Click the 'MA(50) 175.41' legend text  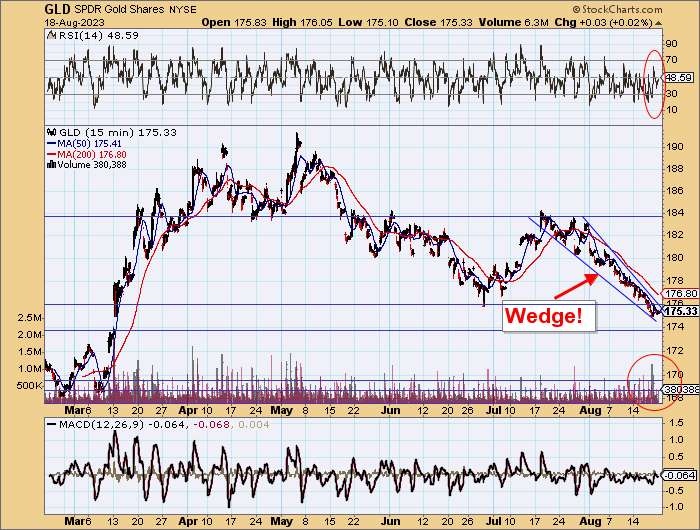[89, 144]
